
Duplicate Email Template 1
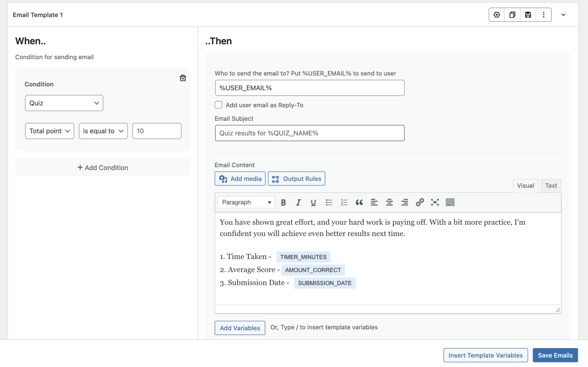point(512,14)
